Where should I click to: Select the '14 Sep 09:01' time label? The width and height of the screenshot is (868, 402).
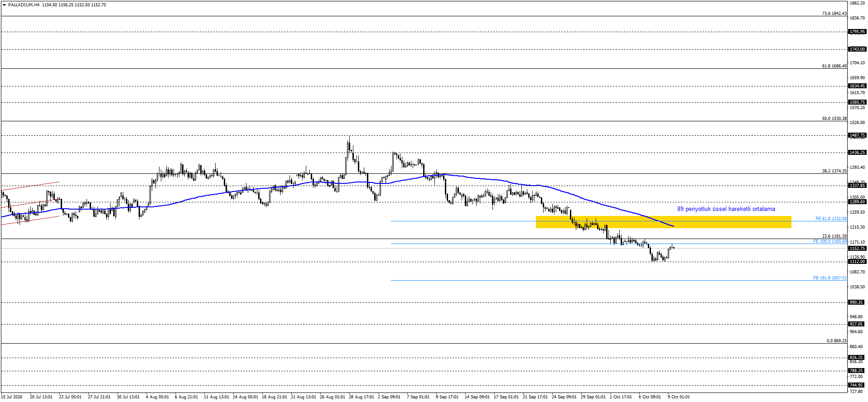(477, 397)
